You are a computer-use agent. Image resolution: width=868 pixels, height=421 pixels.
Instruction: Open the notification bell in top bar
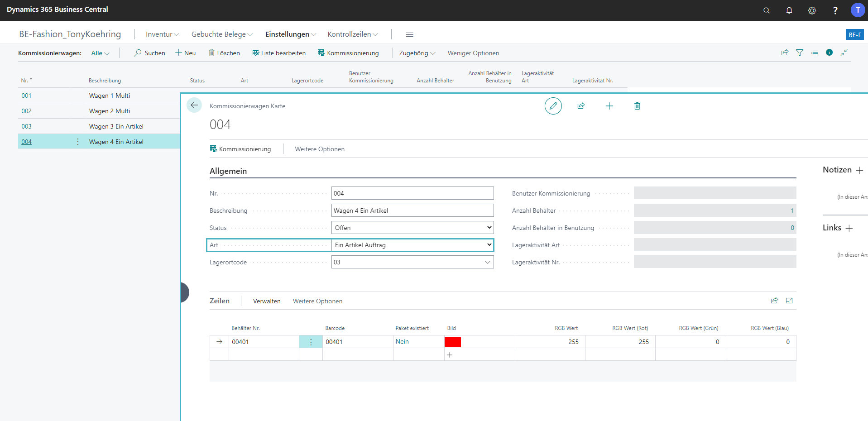pos(789,10)
